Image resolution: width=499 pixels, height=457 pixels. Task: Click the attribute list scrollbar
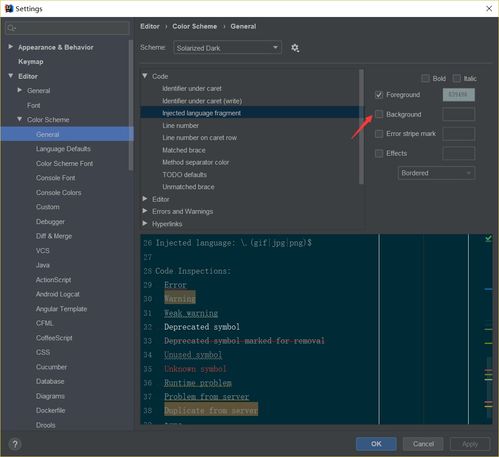click(x=361, y=127)
